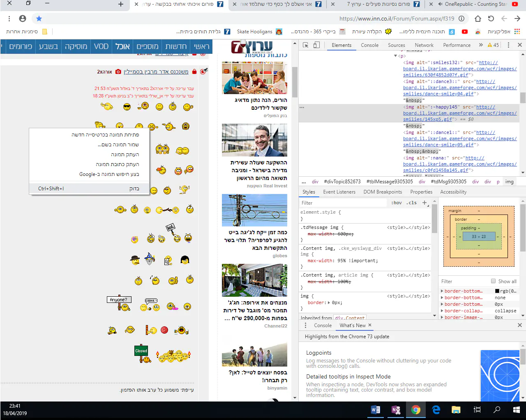Switch to the Network tab in DevTools
Screen dimensions: 526x420
click(x=424, y=45)
